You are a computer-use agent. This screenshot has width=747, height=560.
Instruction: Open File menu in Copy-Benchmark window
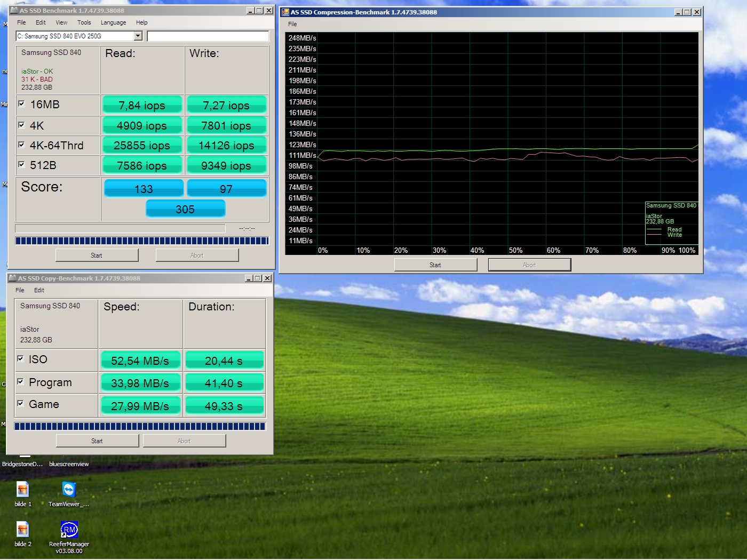tap(20, 290)
